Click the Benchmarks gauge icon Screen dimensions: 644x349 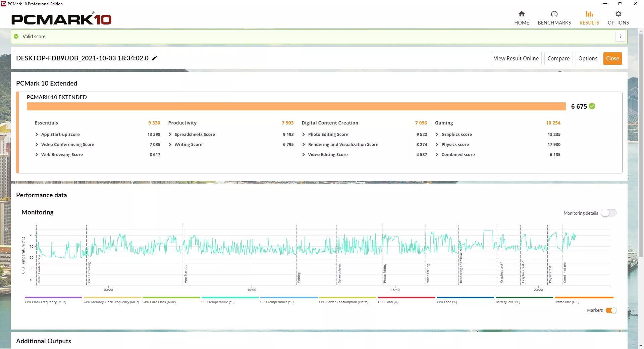coord(554,14)
